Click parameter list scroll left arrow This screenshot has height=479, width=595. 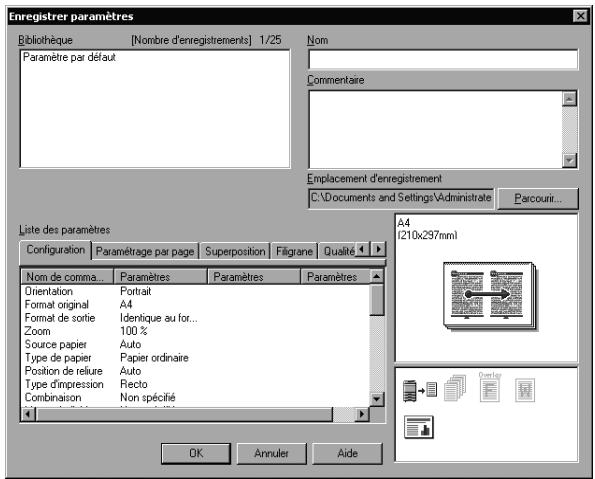point(28,414)
